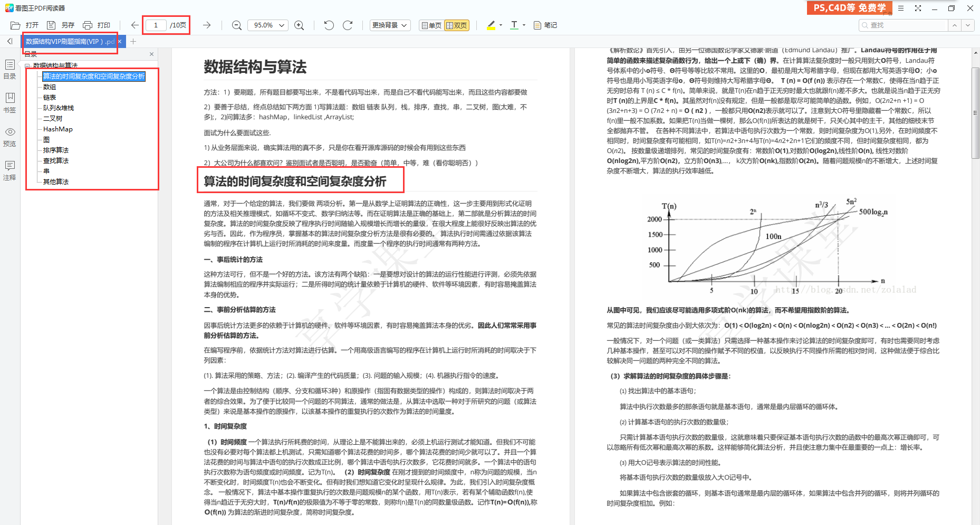Select the text underline tool

(x=514, y=25)
